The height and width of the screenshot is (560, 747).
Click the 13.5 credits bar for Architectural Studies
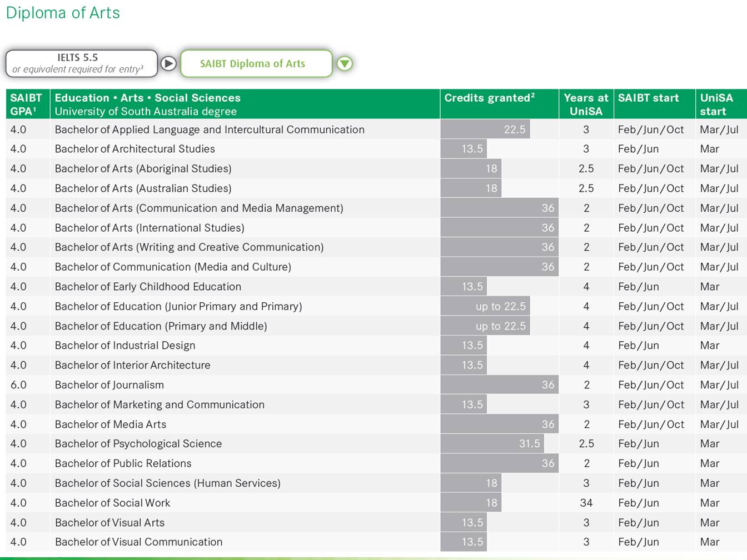(x=464, y=149)
